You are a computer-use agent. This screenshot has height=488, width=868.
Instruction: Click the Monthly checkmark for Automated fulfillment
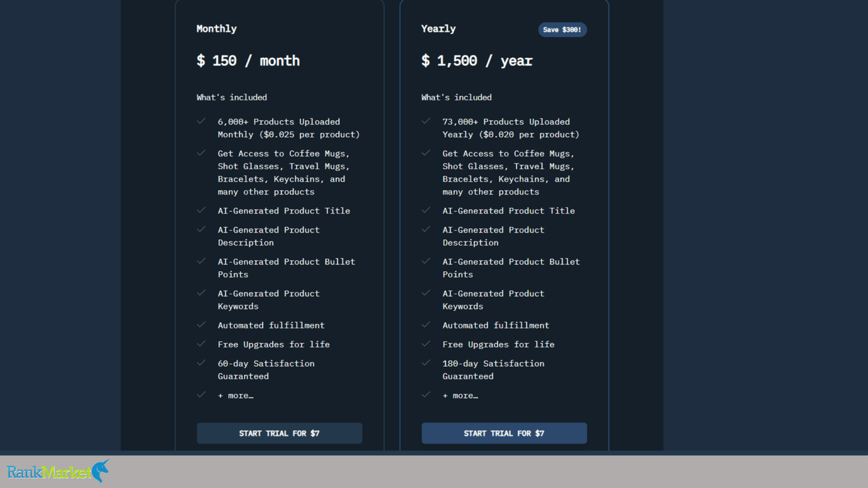coord(201,324)
